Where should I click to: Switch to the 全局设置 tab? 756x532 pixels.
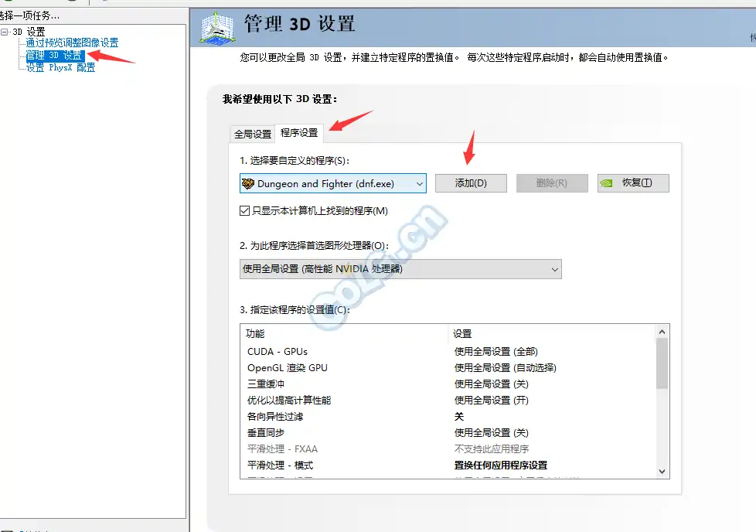[x=253, y=134]
